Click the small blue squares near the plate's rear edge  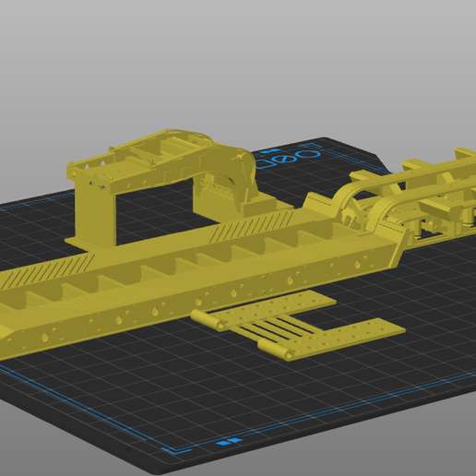coord(268,151)
